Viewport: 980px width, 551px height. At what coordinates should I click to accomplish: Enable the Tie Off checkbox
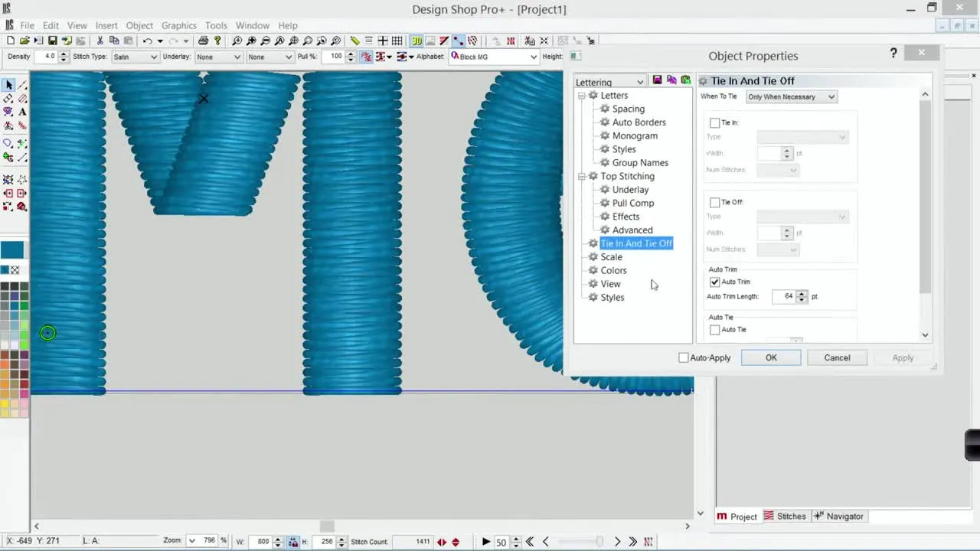coord(714,202)
